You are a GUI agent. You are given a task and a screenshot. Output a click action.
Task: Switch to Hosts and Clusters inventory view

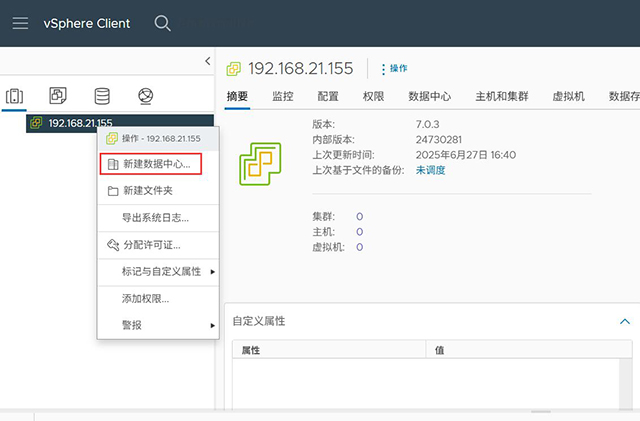[14, 96]
